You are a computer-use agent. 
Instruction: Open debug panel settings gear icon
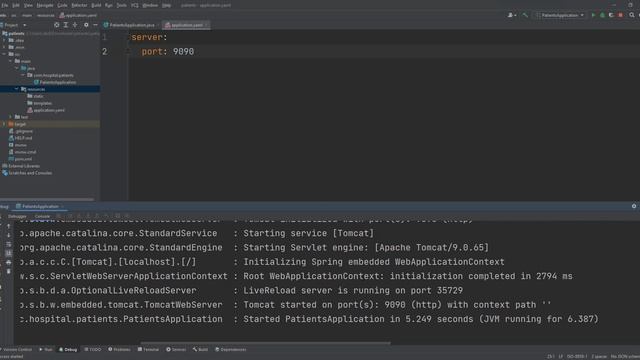[634, 206]
